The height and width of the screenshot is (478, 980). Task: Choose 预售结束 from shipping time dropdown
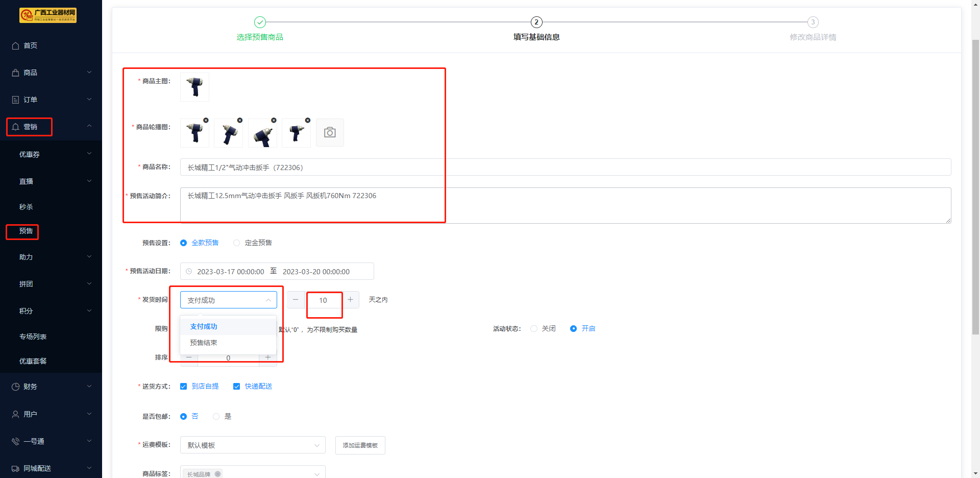(204, 343)
